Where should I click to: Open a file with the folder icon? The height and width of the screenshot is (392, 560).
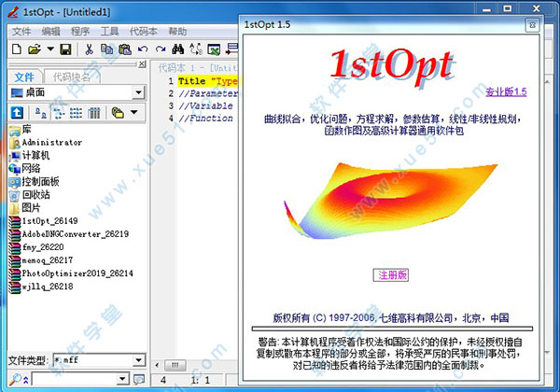click(35, 49)
